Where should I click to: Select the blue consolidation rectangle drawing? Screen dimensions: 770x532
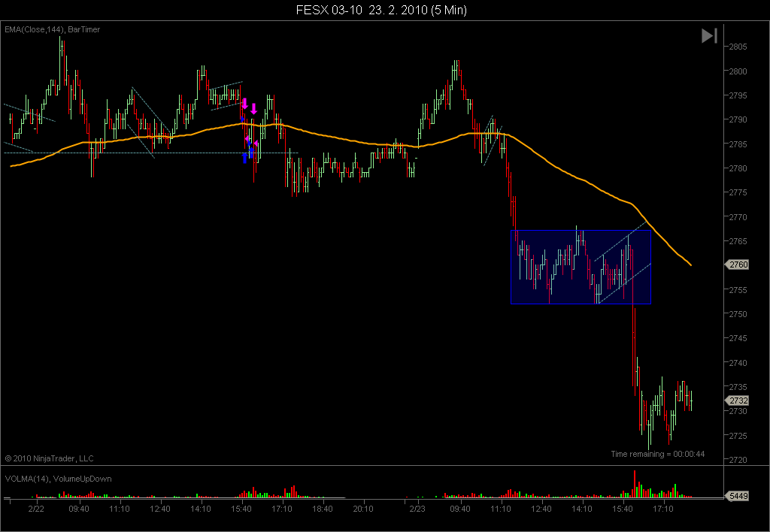point(581,267)
